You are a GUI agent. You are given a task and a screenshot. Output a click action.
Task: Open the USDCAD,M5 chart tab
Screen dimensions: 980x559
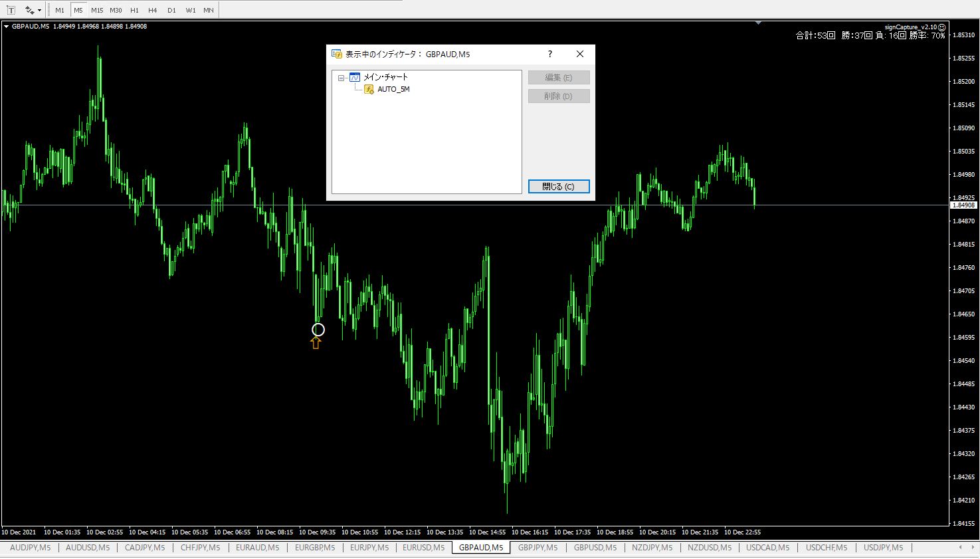click(768, 548)
